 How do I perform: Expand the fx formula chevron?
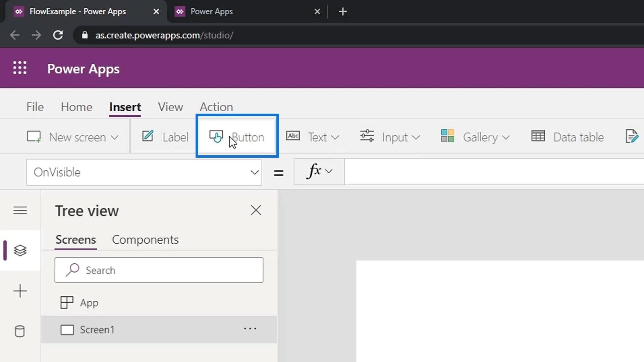(329, 171)
